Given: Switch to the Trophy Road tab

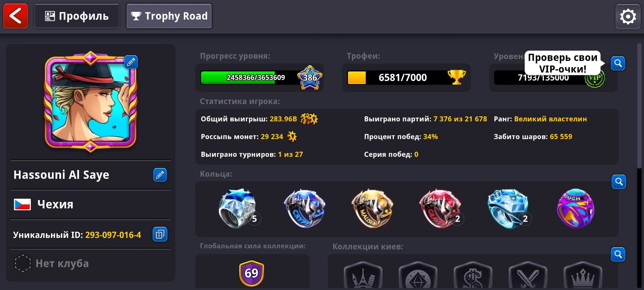Looking at the screenshot, I should [169, 16].
